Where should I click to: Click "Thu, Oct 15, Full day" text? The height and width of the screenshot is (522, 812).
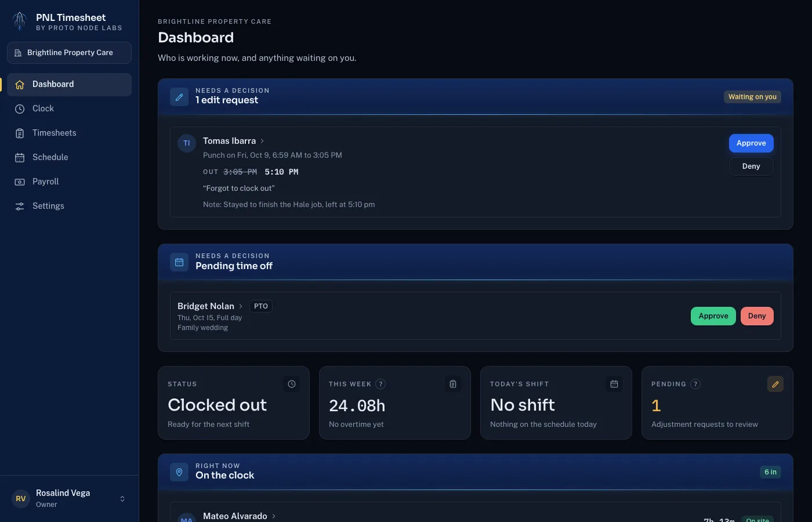pyautogui.click(x=209, y=318)
